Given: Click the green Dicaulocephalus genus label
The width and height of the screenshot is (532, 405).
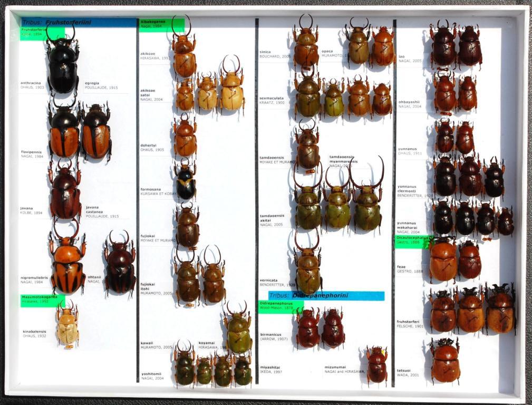Looking at the screenshot, I should click(414, 241).
